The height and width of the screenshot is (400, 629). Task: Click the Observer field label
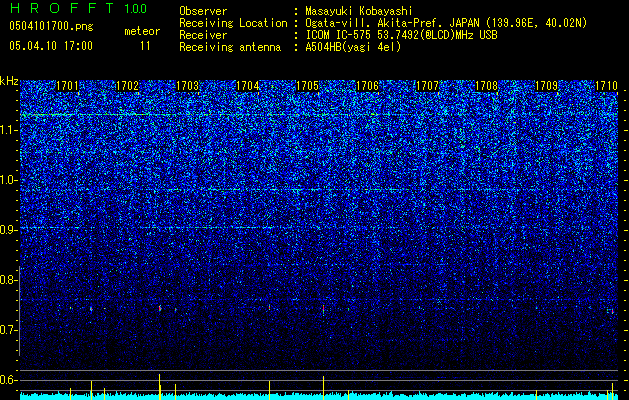(203, 12)
